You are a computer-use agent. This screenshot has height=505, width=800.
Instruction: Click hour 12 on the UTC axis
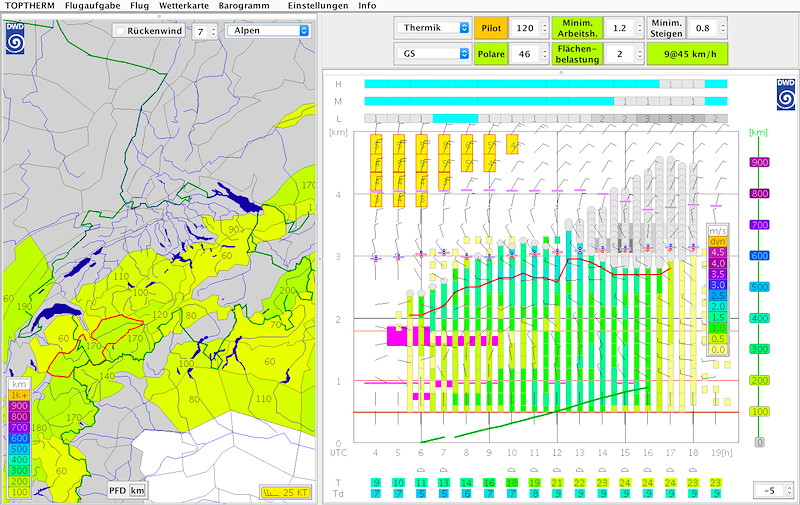click(x=557, y=452)
